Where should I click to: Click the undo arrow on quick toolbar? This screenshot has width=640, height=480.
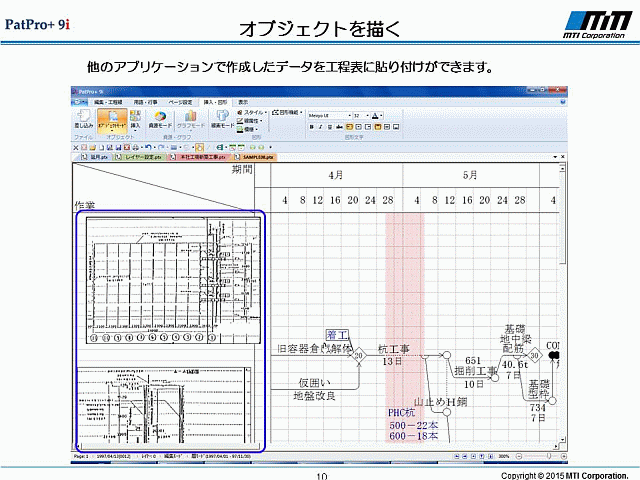tap(148, 147)
